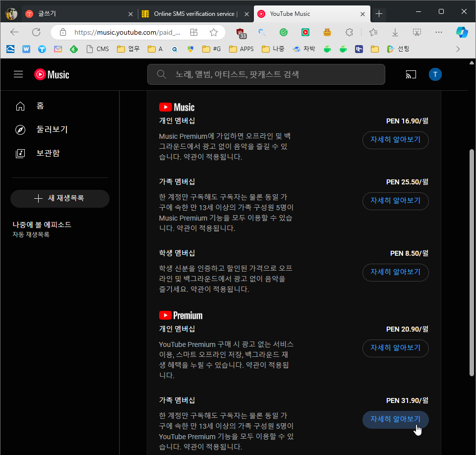Click the mail envelope bookmark icon

point(58,49)
